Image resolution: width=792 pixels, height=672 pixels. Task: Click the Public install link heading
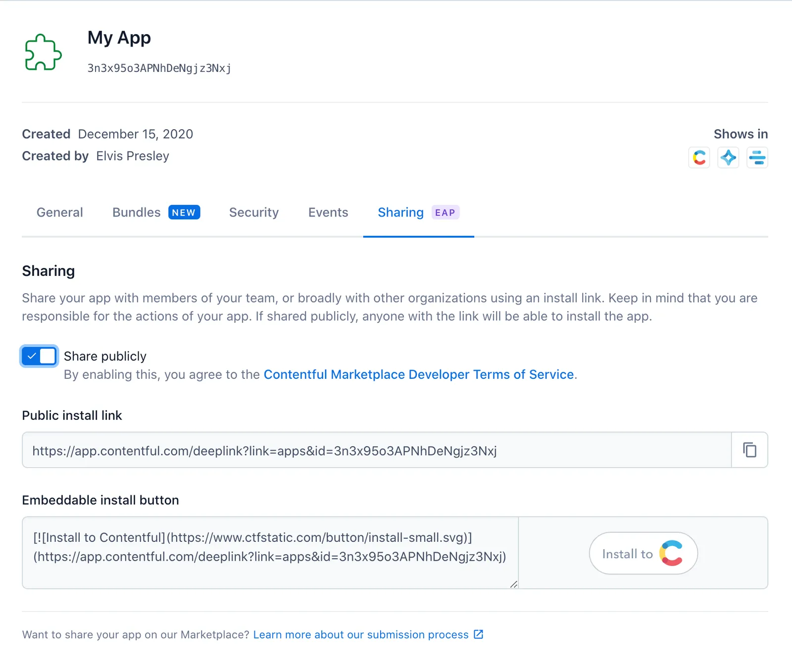tap(72, 415)
